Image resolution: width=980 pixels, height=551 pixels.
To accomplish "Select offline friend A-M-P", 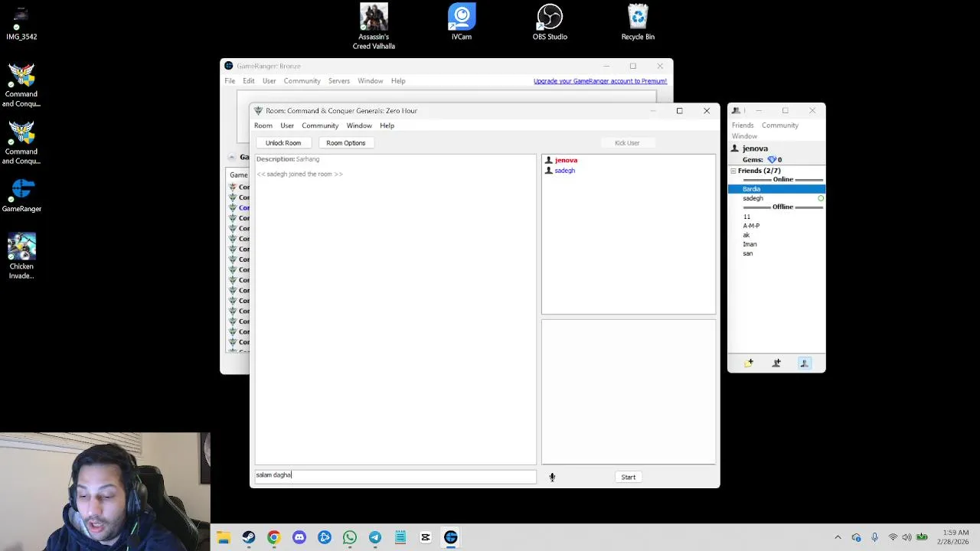I will tap(751, 226).
